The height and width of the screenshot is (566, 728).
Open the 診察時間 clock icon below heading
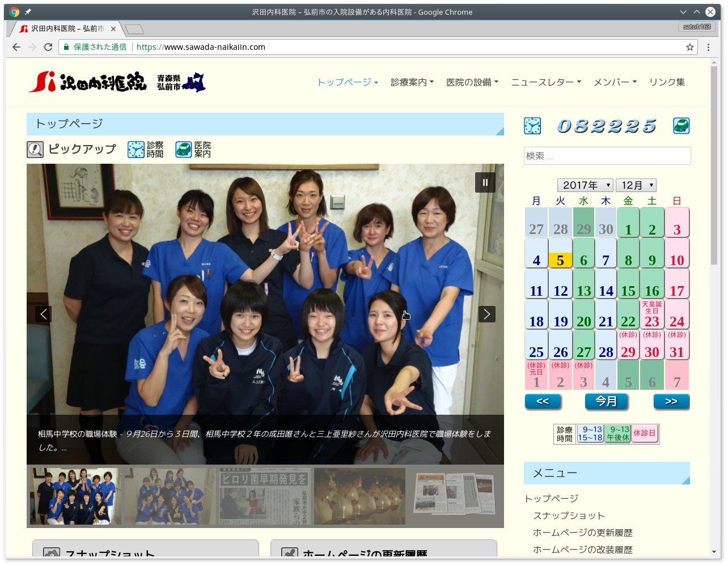tap(136, 150)
